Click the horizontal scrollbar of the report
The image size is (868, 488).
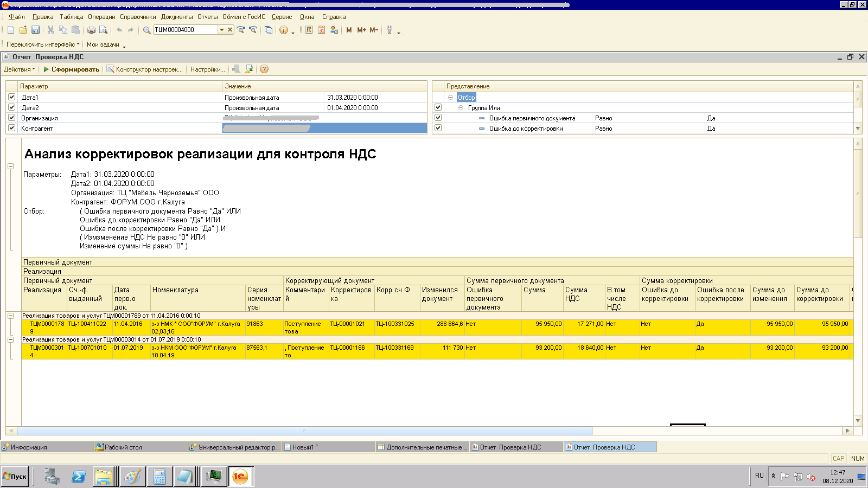pos(304,431)
